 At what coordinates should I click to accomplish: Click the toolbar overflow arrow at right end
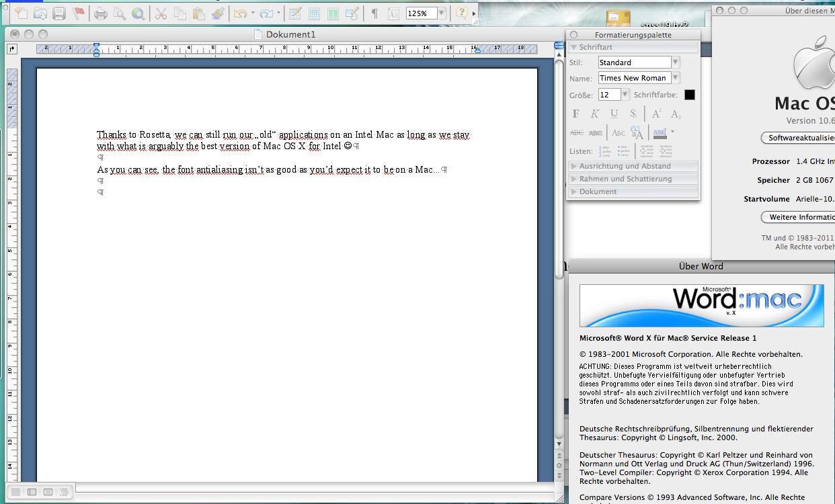click(x=474, y=13)
